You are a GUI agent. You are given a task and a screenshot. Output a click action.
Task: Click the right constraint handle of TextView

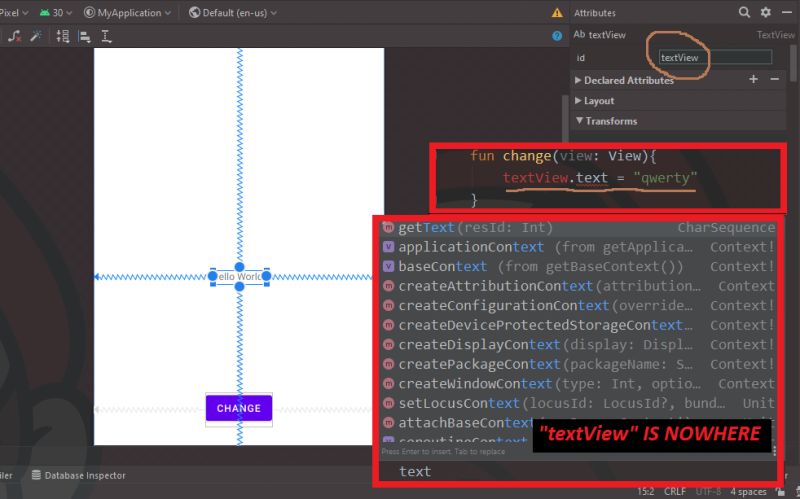[x=266, y=277]
